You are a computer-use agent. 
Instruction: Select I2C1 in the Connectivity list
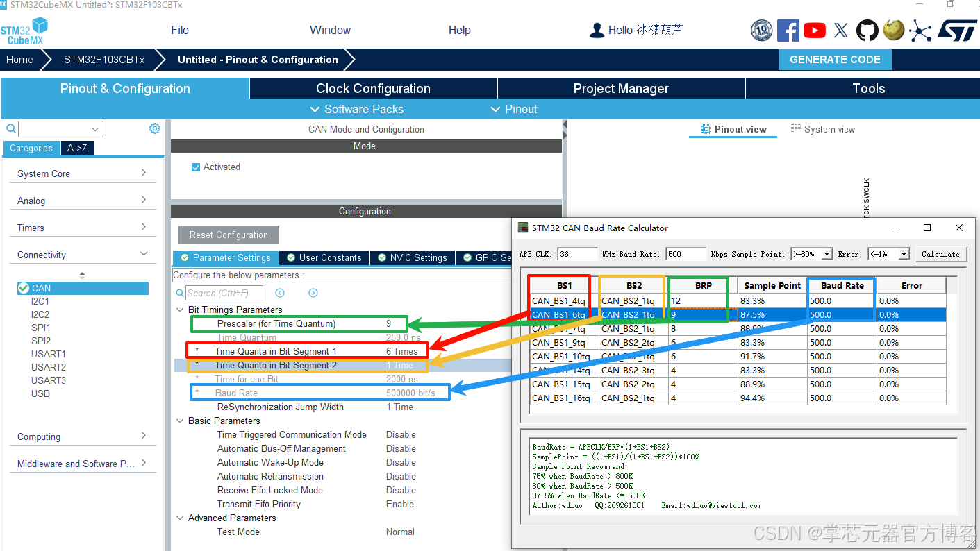point(40,301)
